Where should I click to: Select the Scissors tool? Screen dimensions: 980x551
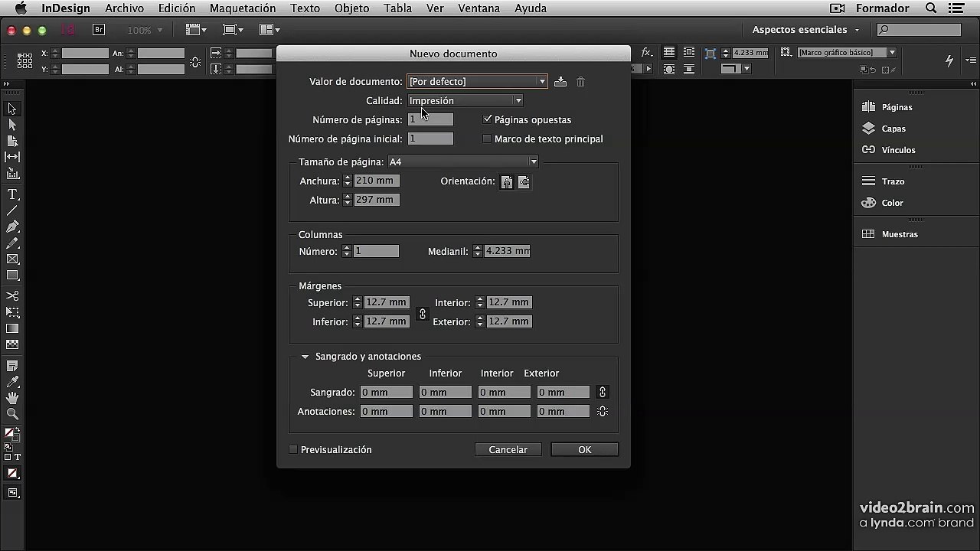12,296
